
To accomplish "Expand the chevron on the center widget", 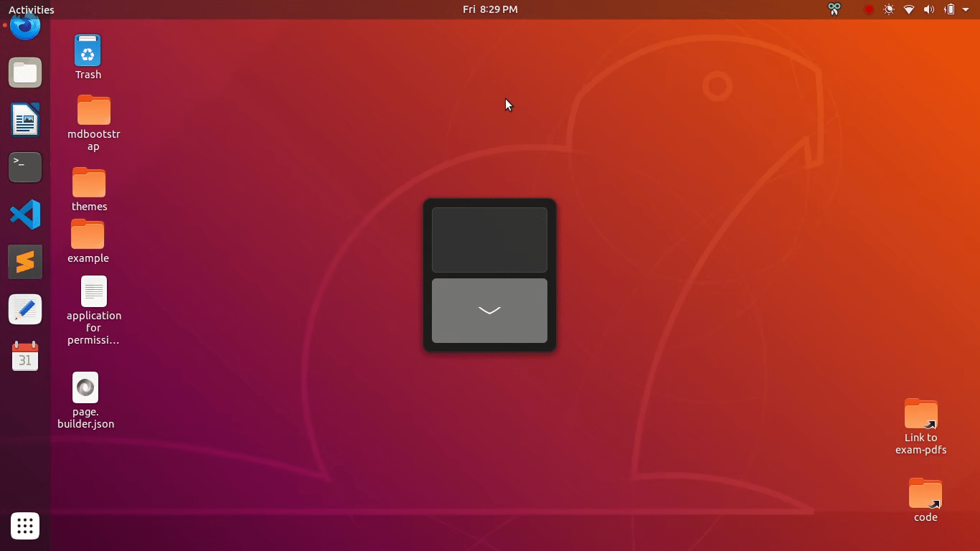I will click(x=489, y=311).
